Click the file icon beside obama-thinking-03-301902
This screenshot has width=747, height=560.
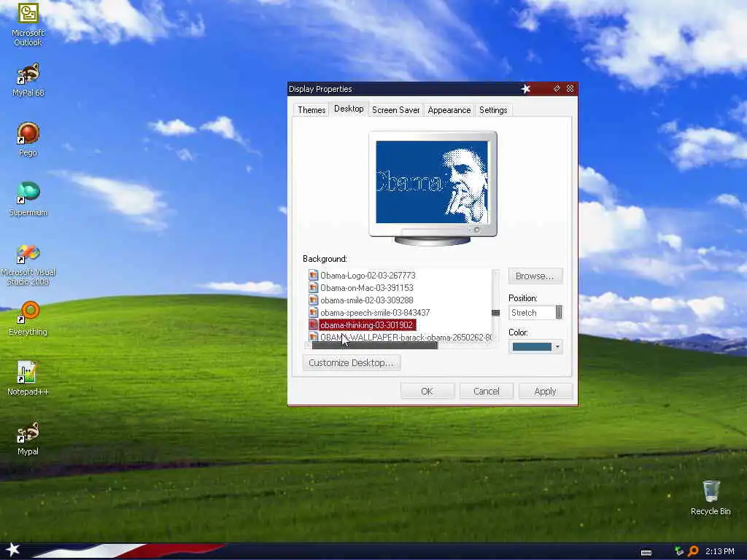(313, 324)
